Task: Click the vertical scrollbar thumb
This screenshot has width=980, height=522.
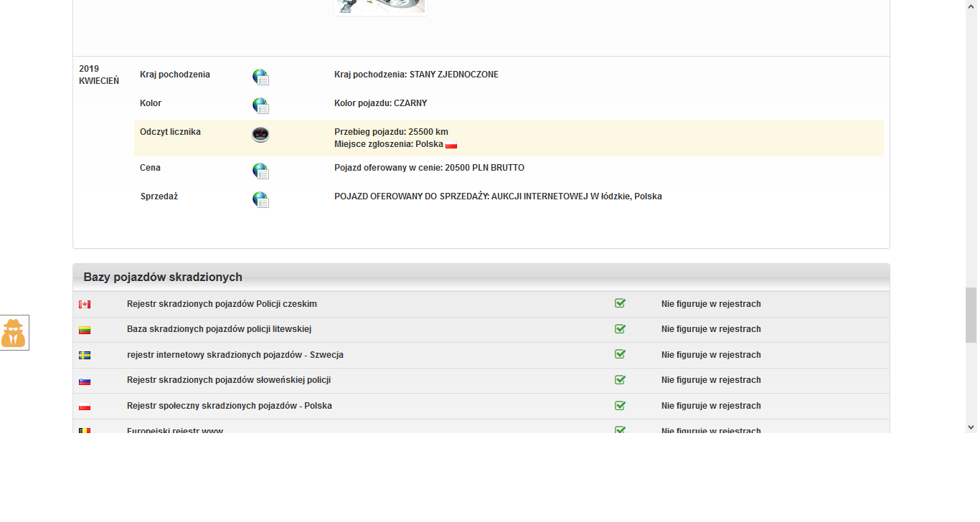Action: pos(971,306)
